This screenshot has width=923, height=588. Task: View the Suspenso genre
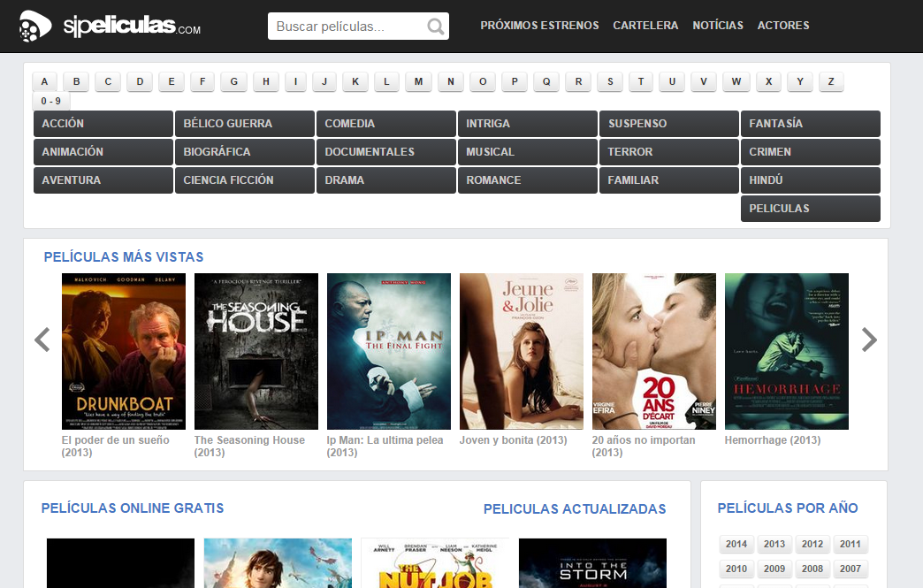click(669, 124)
